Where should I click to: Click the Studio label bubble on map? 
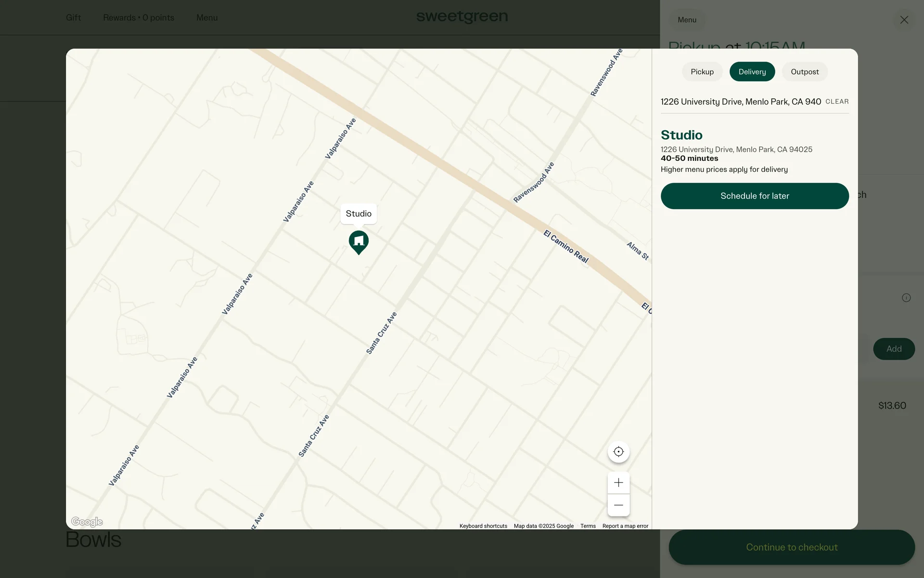(x=359, y=213)
